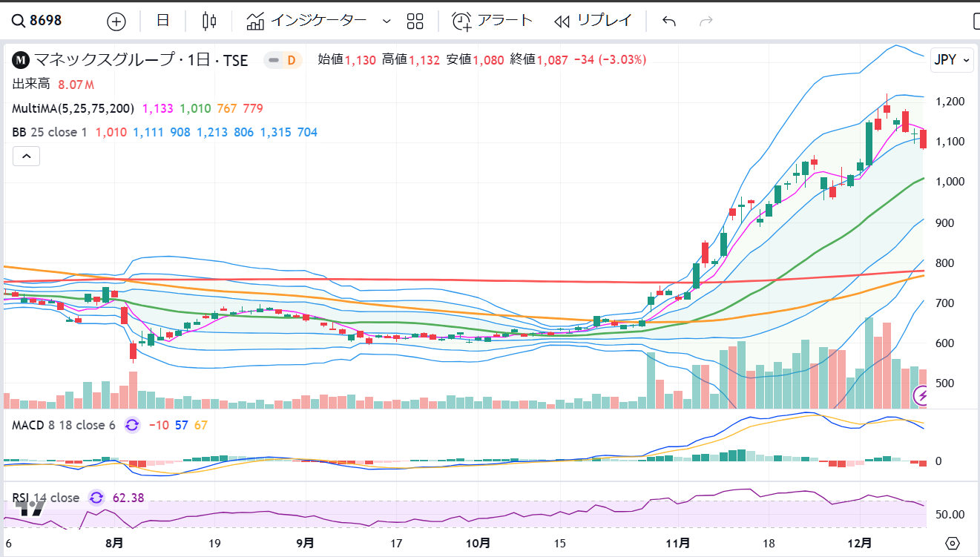Expand the indicators favorites dropdown arrow

pos(386,22)
